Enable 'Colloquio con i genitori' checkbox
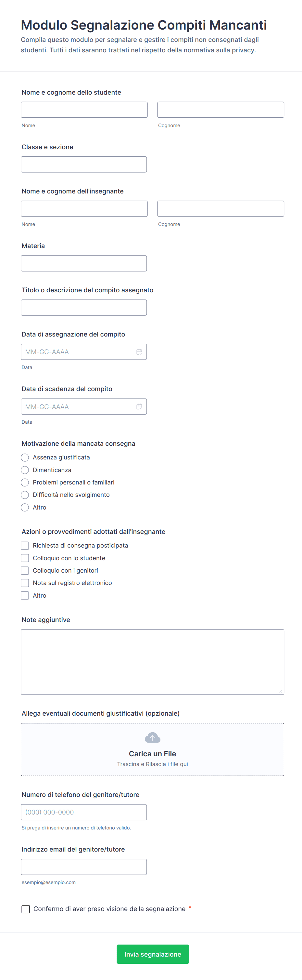 click(25, 571)
